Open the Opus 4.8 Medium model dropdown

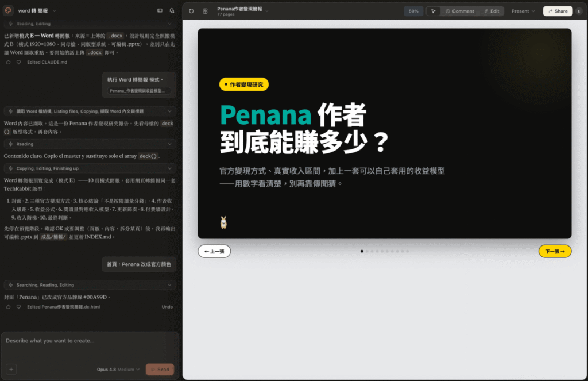coord(118,370)
